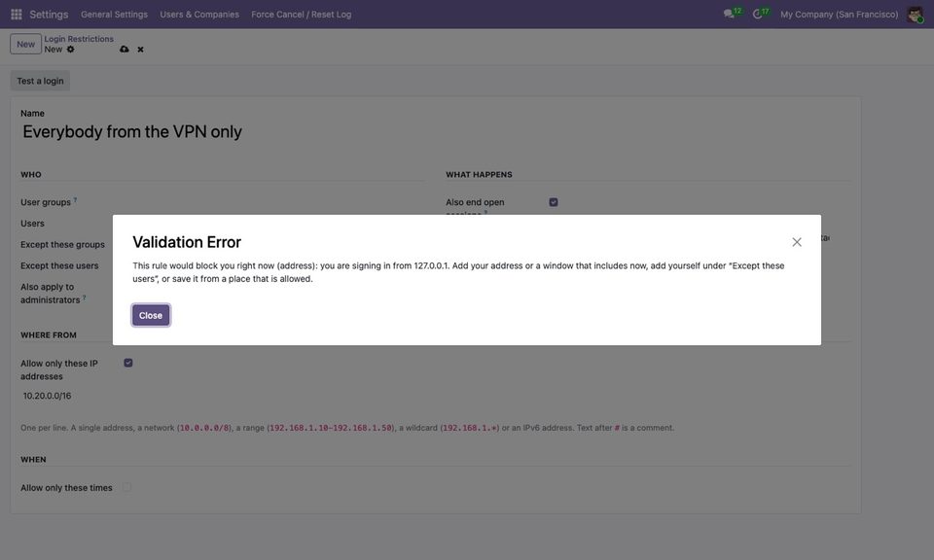Click the WHERE FROM section heading
934x560 pixels.
click(x=49, y=335)
